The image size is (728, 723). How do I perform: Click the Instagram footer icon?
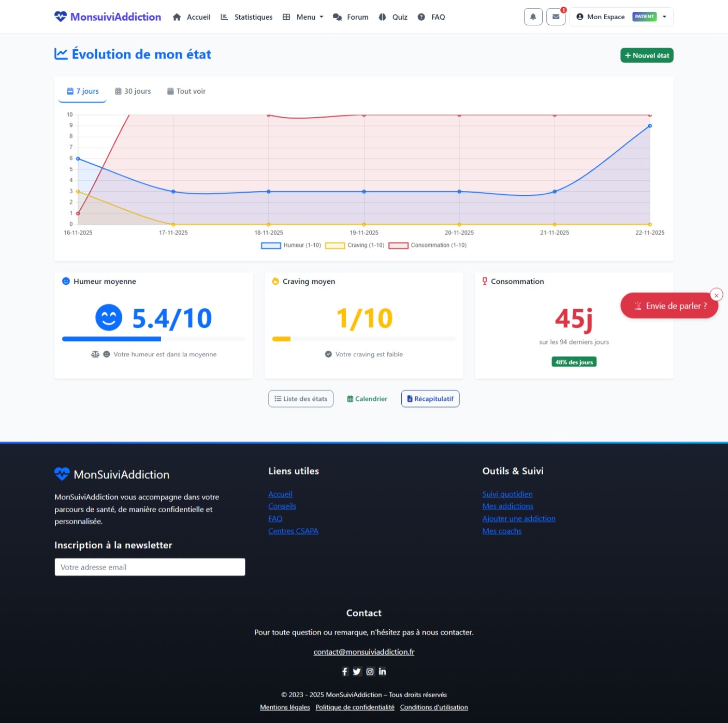(x=370, y=672)
